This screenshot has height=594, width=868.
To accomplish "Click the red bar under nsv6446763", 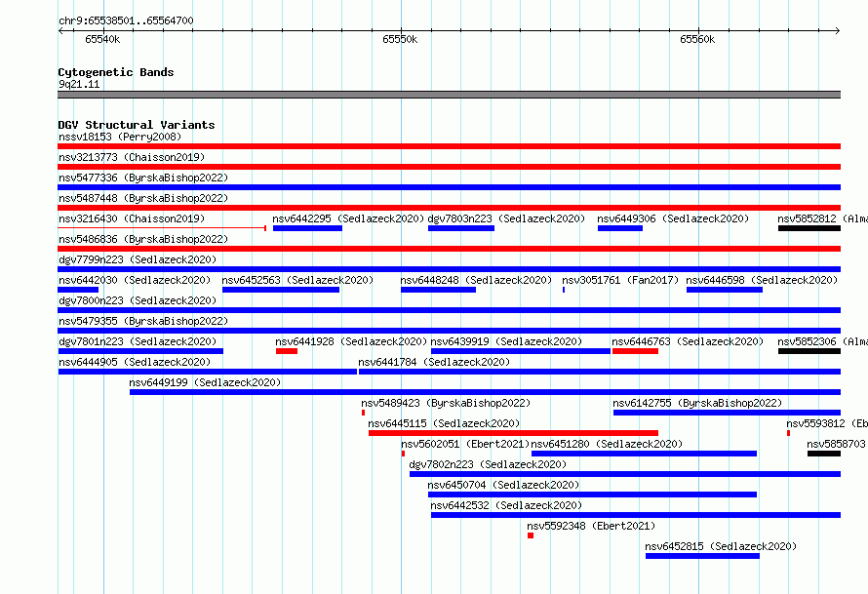I will [636, 351].
